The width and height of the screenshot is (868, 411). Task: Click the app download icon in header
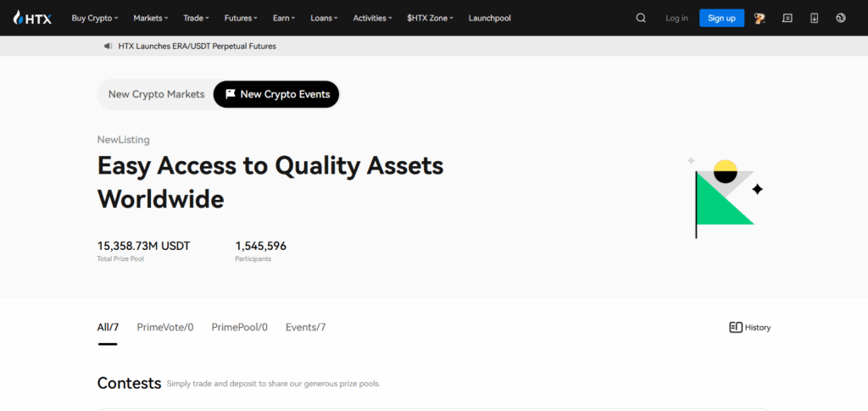(815, 18)
